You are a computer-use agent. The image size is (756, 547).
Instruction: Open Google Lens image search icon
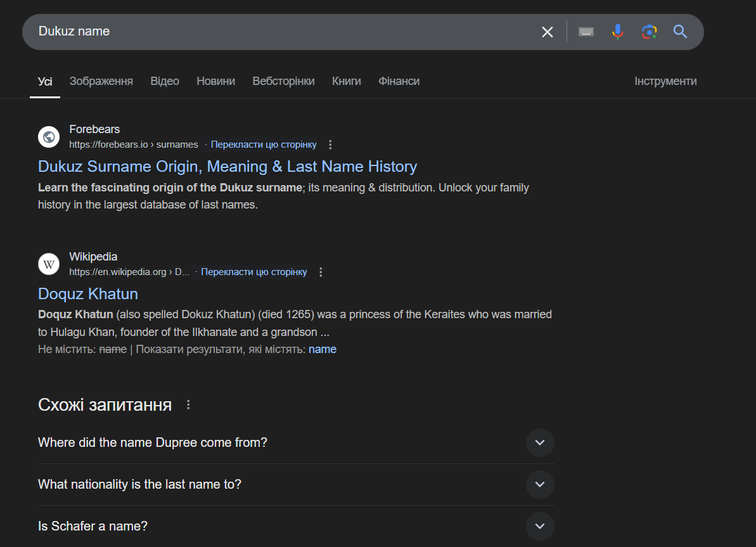pyautogui.click(x=649, y=32)
